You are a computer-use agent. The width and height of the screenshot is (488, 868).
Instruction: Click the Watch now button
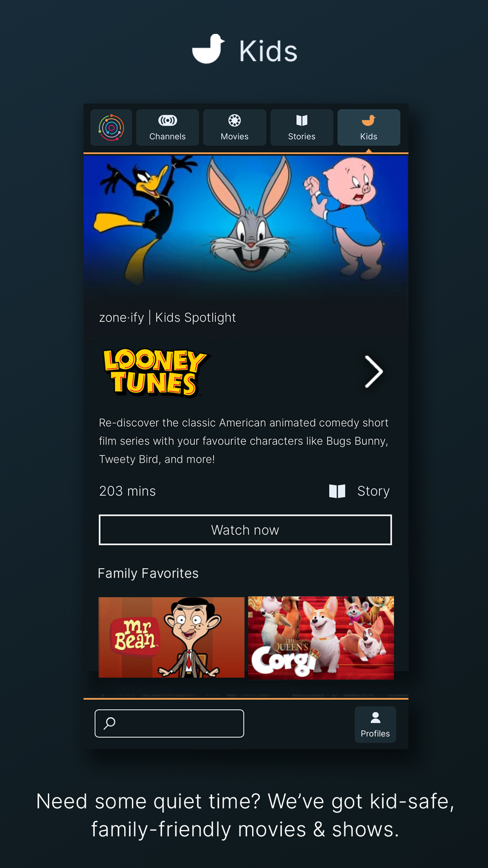coord(245,530)
